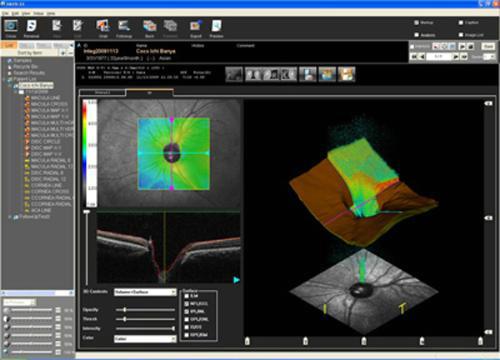Image resolution: width=500 pixels, height=360 pixels.
Task: Switch to the left tab above fundus image
Action: tap(102, 92)
